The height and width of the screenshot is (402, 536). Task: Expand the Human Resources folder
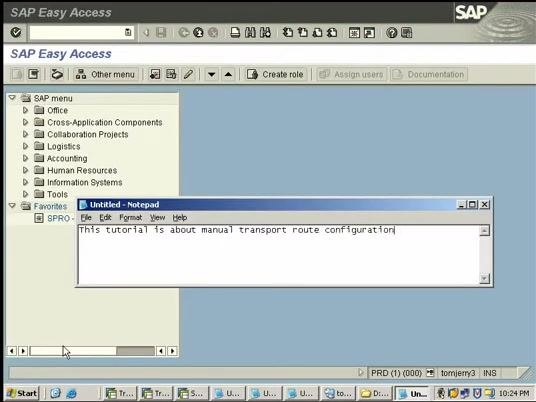(x=25, y=170)
